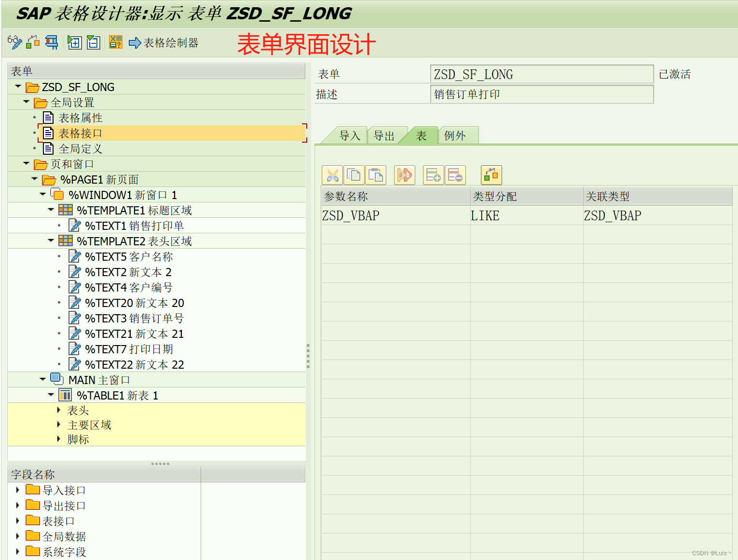Expand the 主要区域 node

[x=59, y=425]
